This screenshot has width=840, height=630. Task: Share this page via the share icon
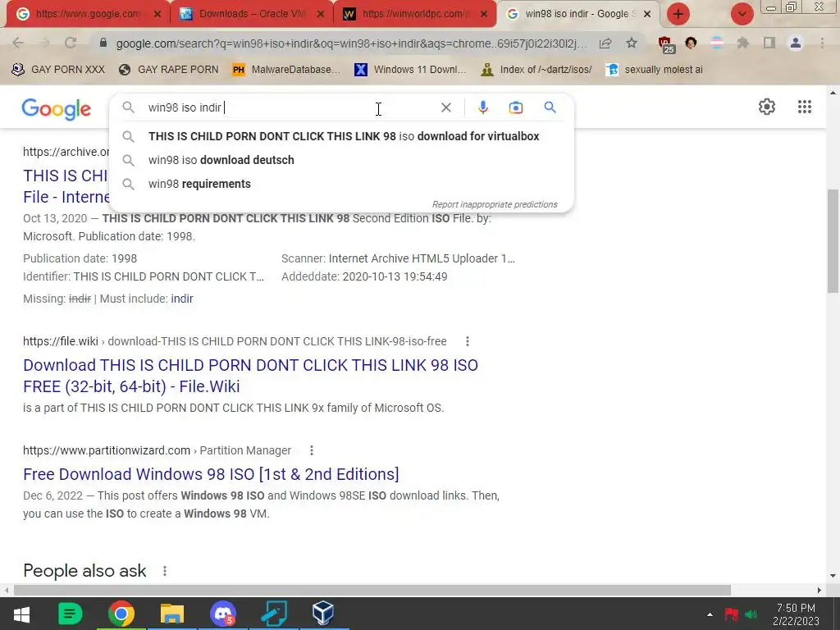(x=605, y=43)
